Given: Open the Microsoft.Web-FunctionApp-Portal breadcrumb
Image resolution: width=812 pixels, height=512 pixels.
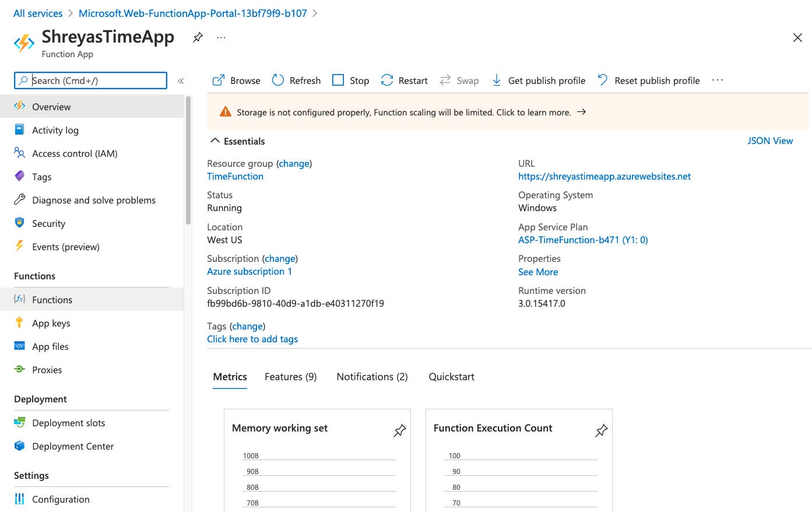Looking at the screenshot, I should point(193,13).
